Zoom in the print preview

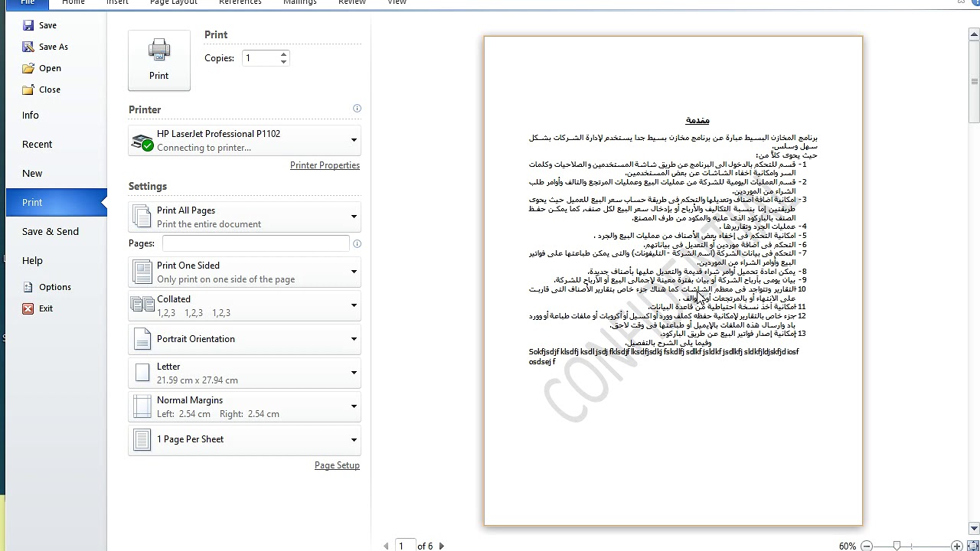click(x=956, y=546)
